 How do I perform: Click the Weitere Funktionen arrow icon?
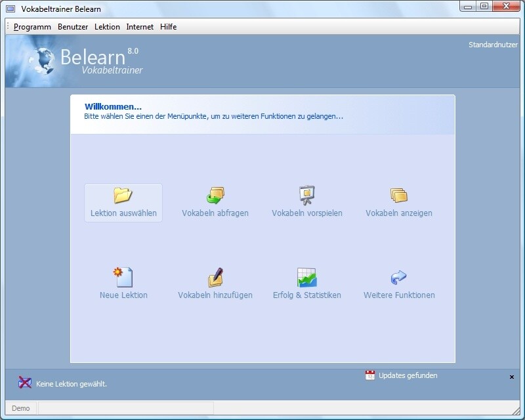click(398, 278)
